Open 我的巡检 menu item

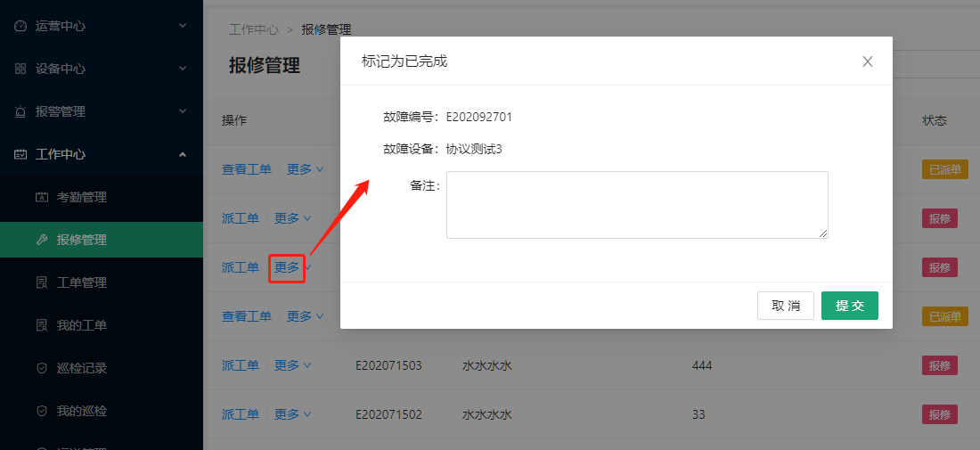click(x=81, y=411)
